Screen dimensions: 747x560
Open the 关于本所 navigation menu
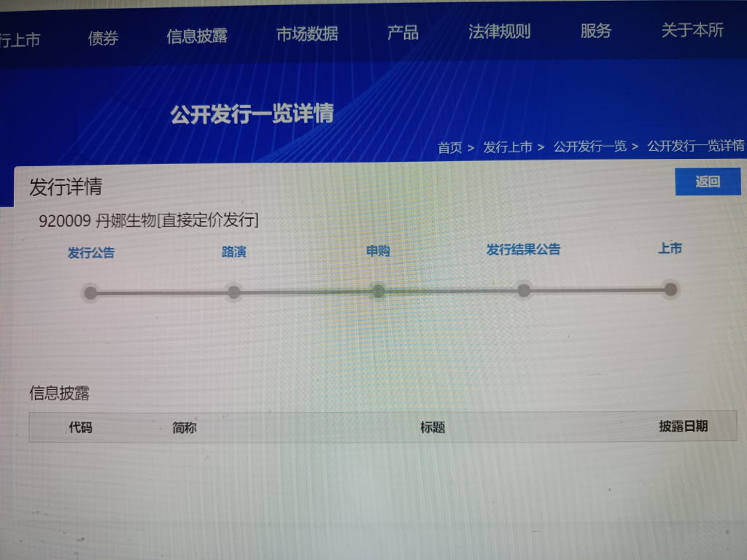[x=692, y=30]
